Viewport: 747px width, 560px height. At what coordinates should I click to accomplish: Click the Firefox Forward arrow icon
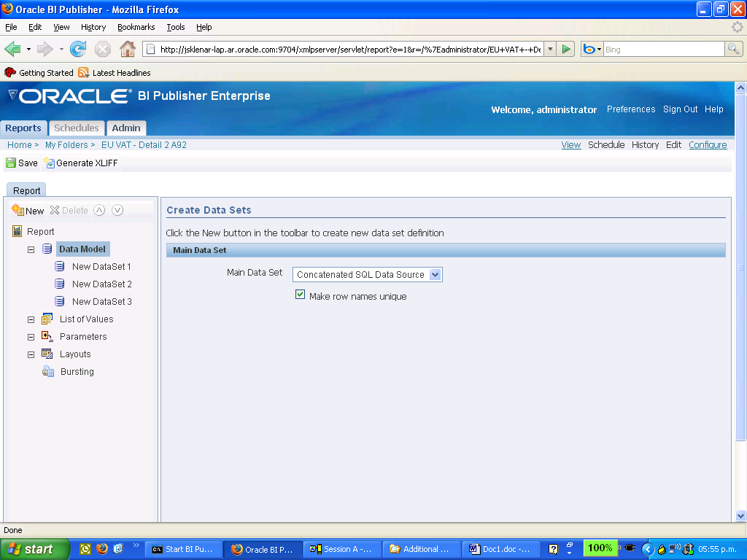pos(44,49)
